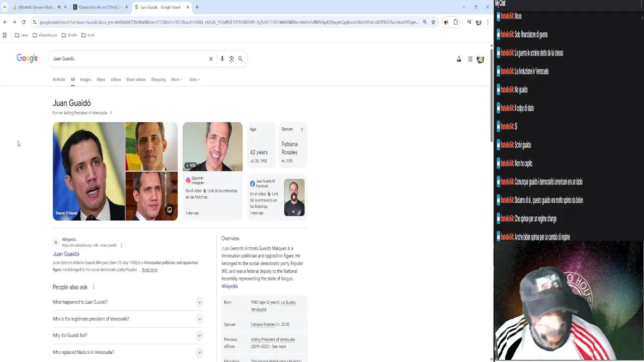Open Fabiana Rosales link in Spouse row
Image resolution: width=644 pixels, height=362 pixels.
click(x=263, y=324)
